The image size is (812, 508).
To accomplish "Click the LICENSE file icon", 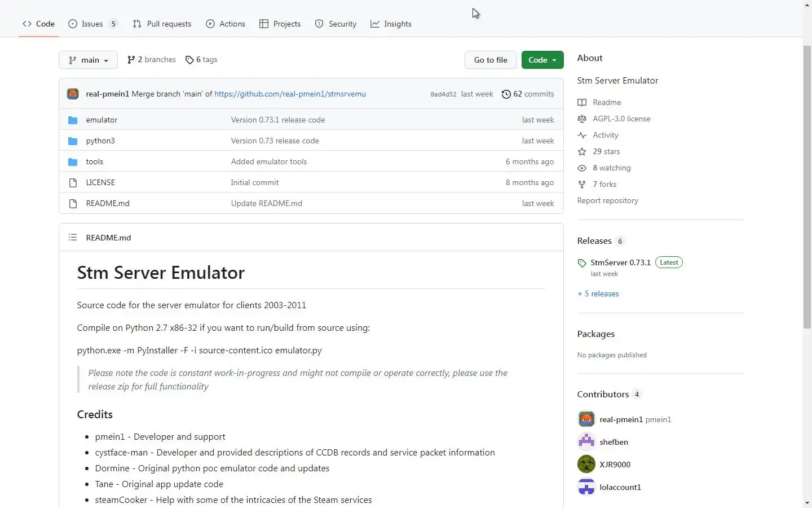I will (73, 182).
